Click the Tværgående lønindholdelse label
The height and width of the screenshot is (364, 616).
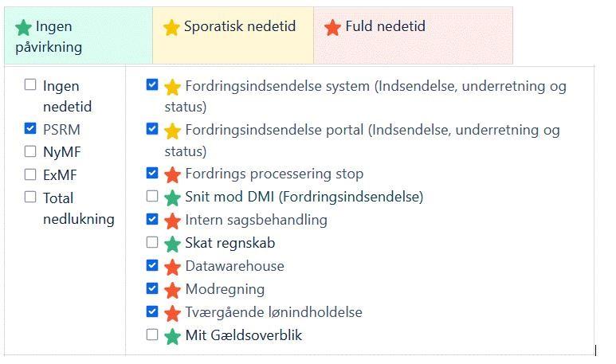pyautogui.click(x=273, y=312)
